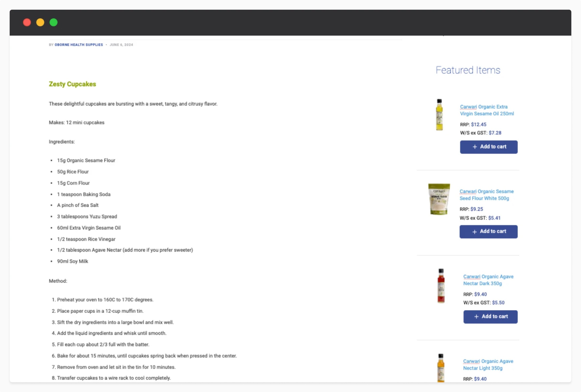Click the plus icon on the Agave Nectar Dark cart button
This screenshot has width=581, height=392.
(x=476, y=316)
